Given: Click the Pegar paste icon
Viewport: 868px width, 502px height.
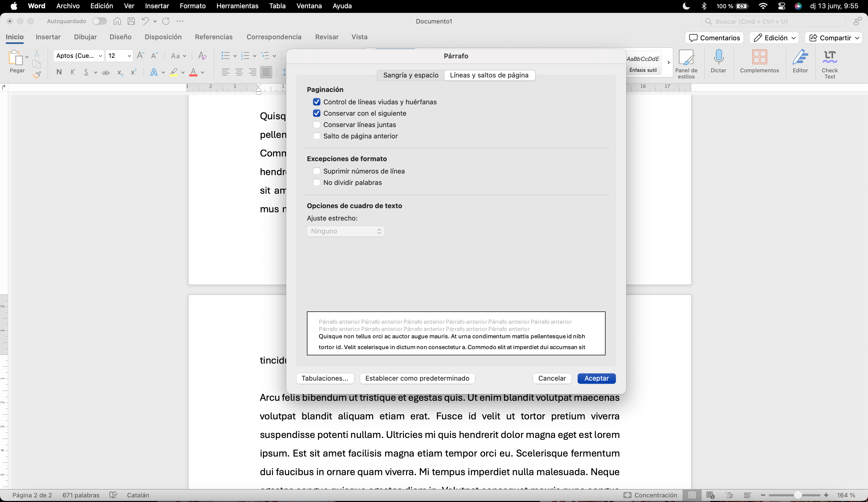Looking at the screenshot, I should click(x=16, y=58).
